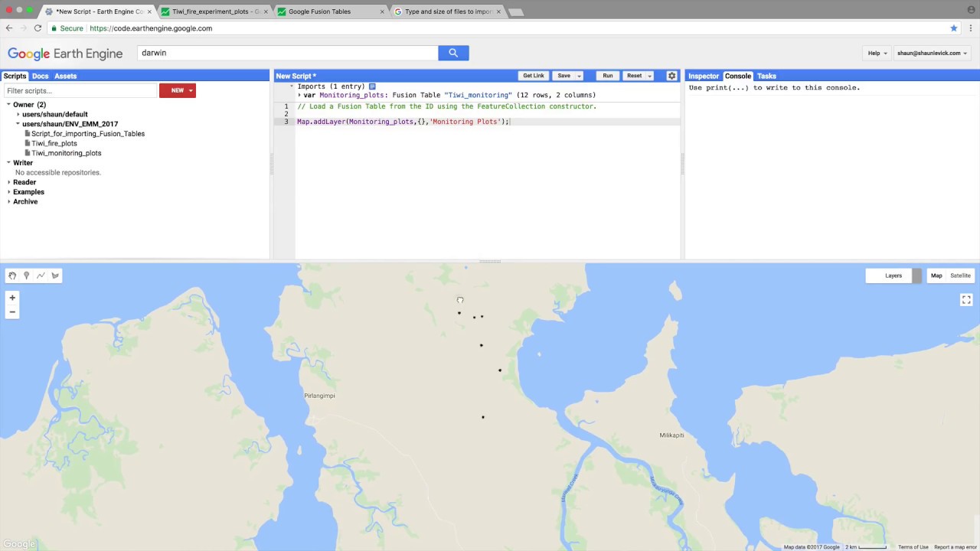Select the hand pan tool on map
The width and height of the screenshot is (980, 551).
click(12, 275)
